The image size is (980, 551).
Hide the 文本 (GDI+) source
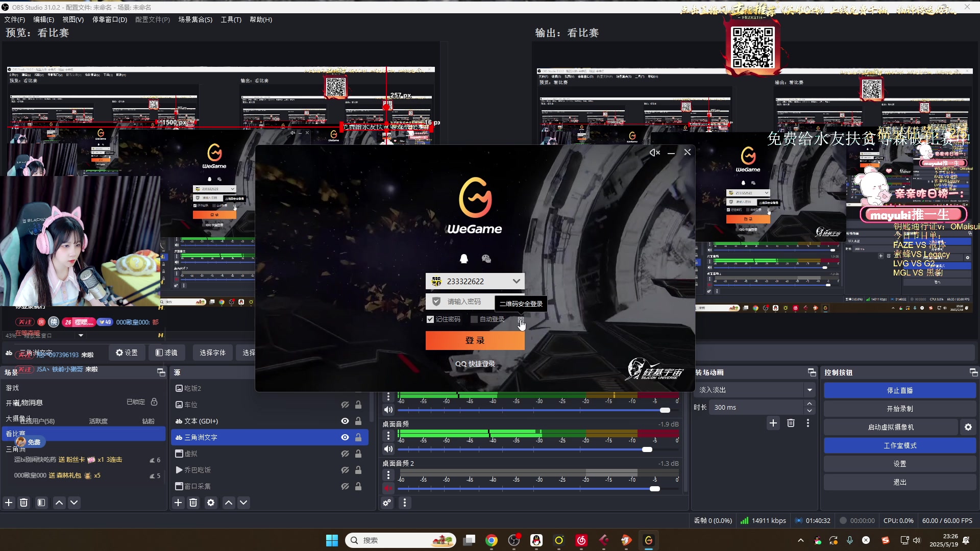pos(345,421)
